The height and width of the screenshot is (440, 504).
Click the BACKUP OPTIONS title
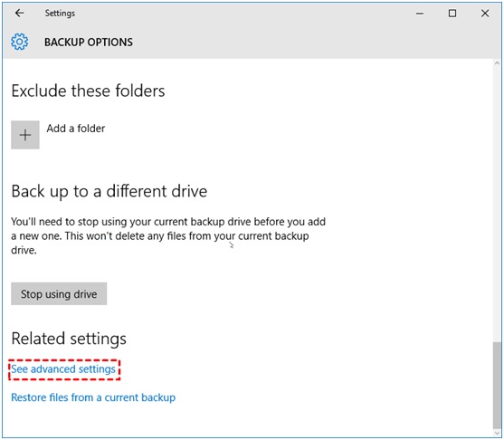coord(89,43)
